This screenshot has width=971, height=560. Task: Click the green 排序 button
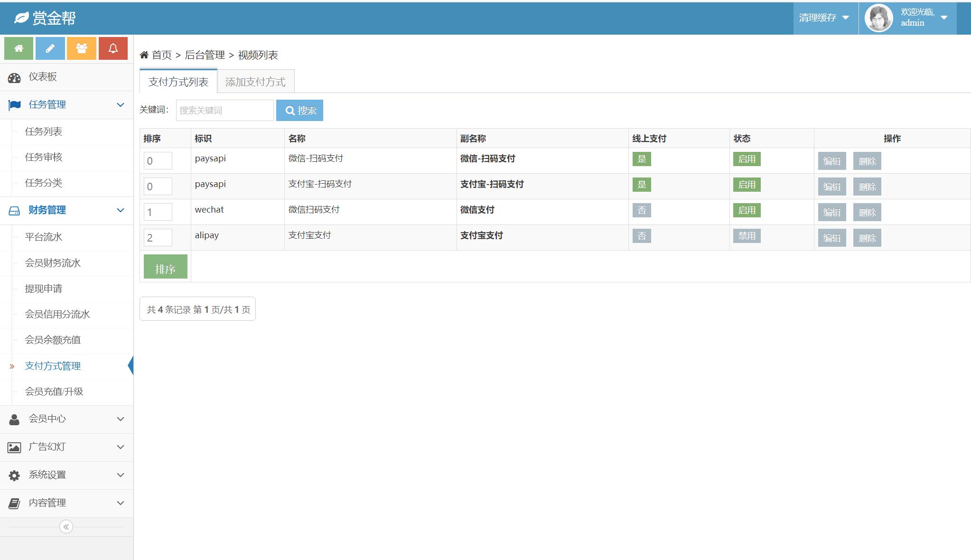pos(165,267)
